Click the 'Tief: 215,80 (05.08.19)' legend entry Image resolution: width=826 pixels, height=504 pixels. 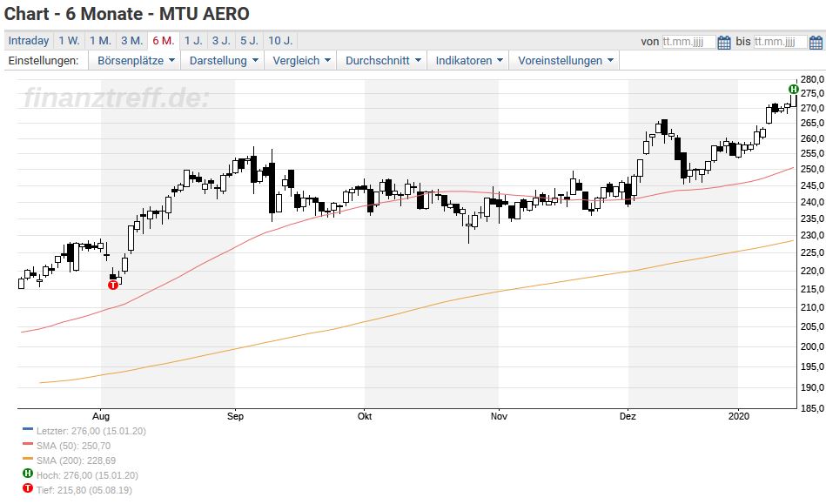coord(84,490)
